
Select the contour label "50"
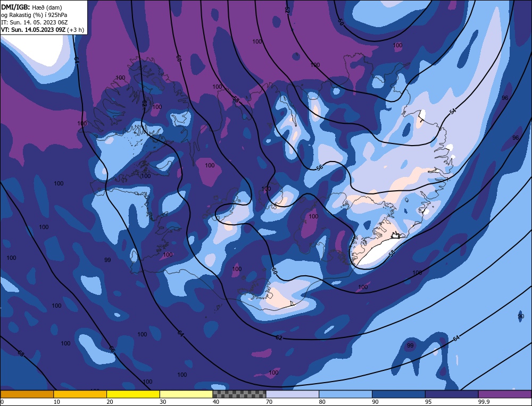[x=340, y=22]
